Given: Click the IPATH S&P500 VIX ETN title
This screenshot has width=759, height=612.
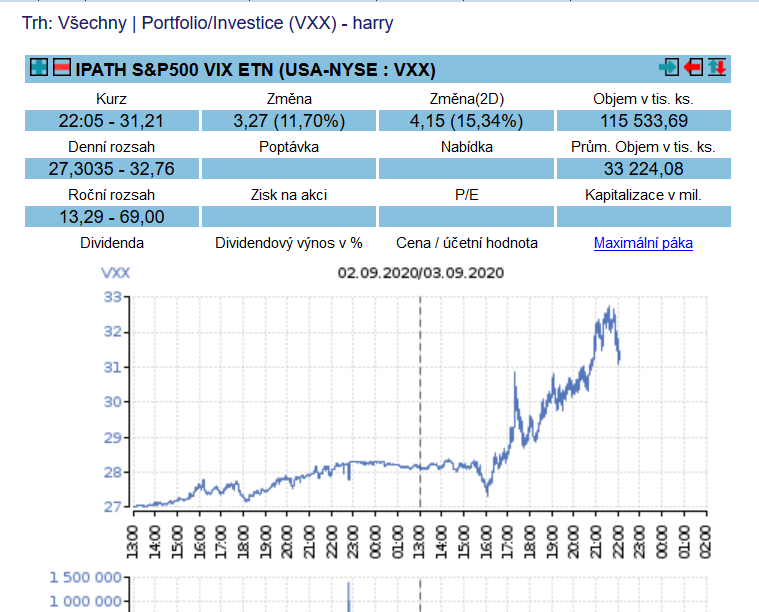Looking at the screenshot, I should point(256,70).
